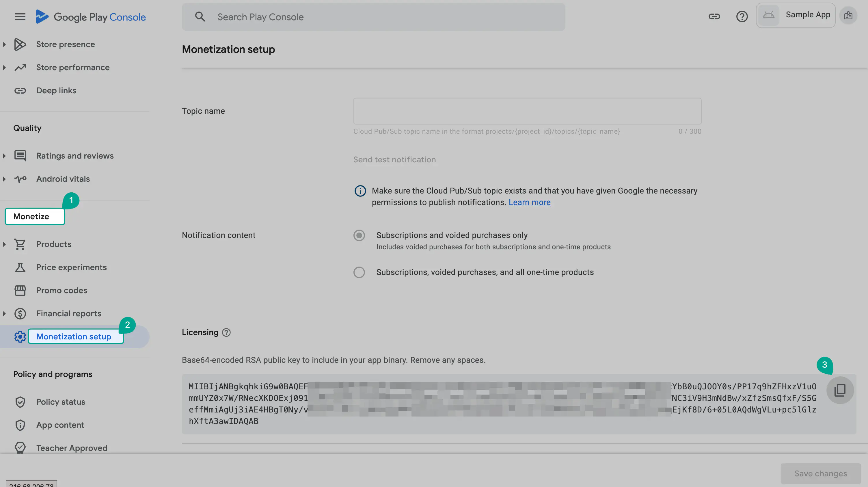Click the Price experiments flask icon
Viewport: 868px width, 487px height.
(x=20, y=267)
